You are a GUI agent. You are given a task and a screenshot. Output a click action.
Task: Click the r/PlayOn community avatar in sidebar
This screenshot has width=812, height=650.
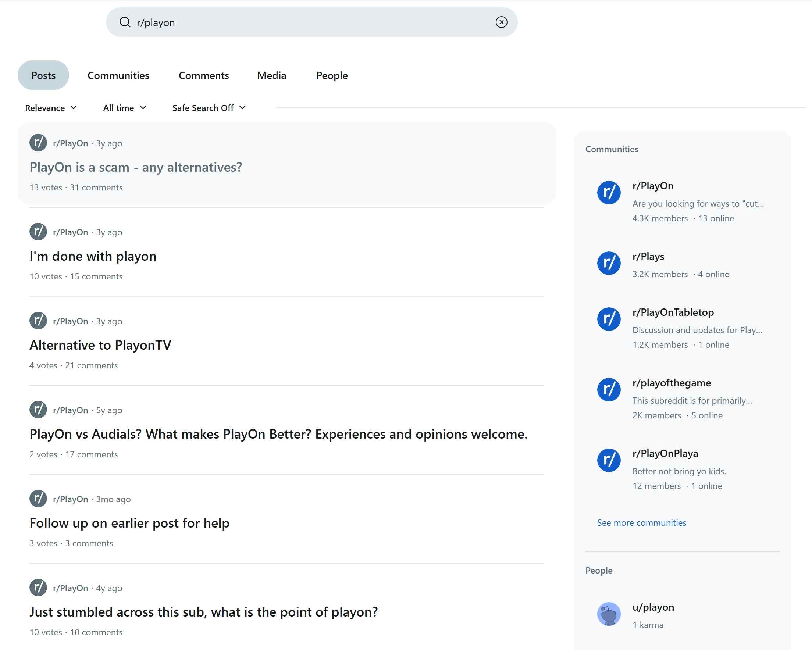point(609,192)
